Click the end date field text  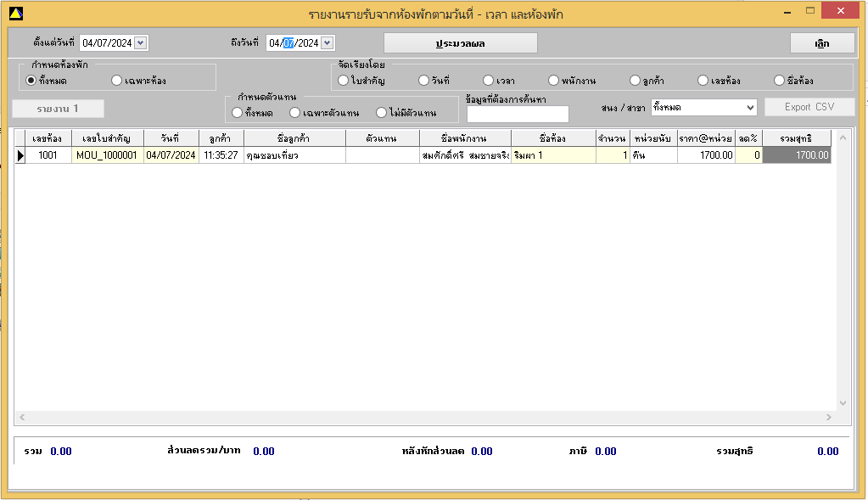point(294,43)
